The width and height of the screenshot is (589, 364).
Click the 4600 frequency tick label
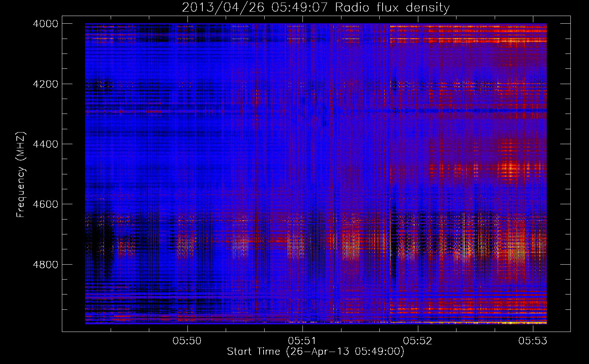tap(45, 204)
